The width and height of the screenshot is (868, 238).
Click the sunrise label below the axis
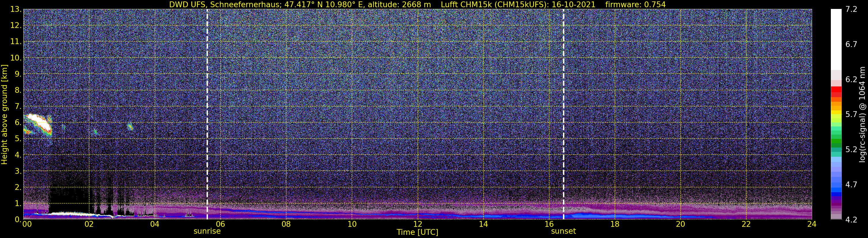tap(207, 231)
